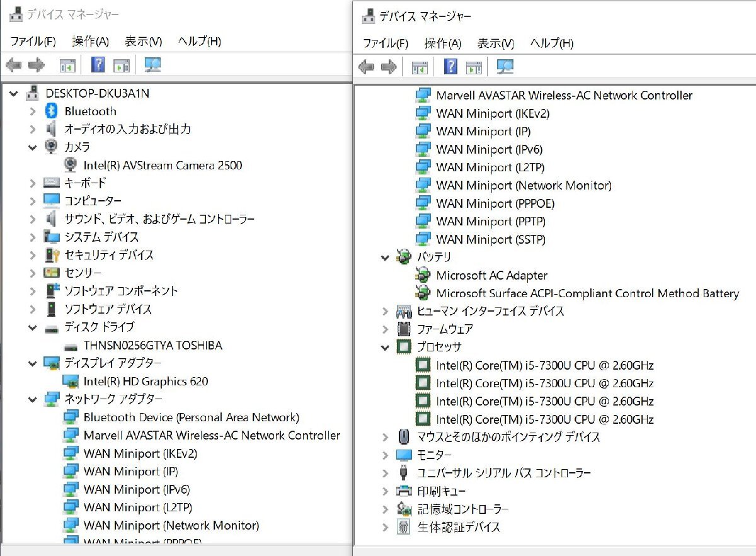Click Intel AVStream Camera 2500 webcam icon
The width and height of the screenshot is (756, 556).
click(x=71, y=165)
